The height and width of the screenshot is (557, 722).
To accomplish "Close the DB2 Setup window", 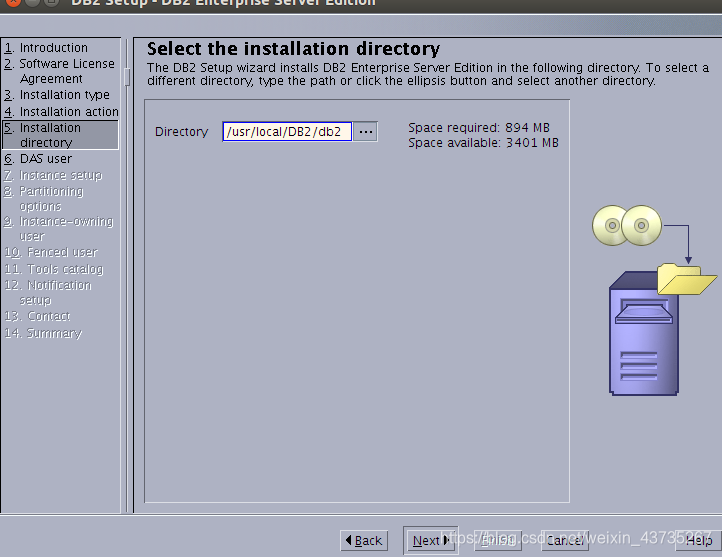I will [x=13, y=2].
